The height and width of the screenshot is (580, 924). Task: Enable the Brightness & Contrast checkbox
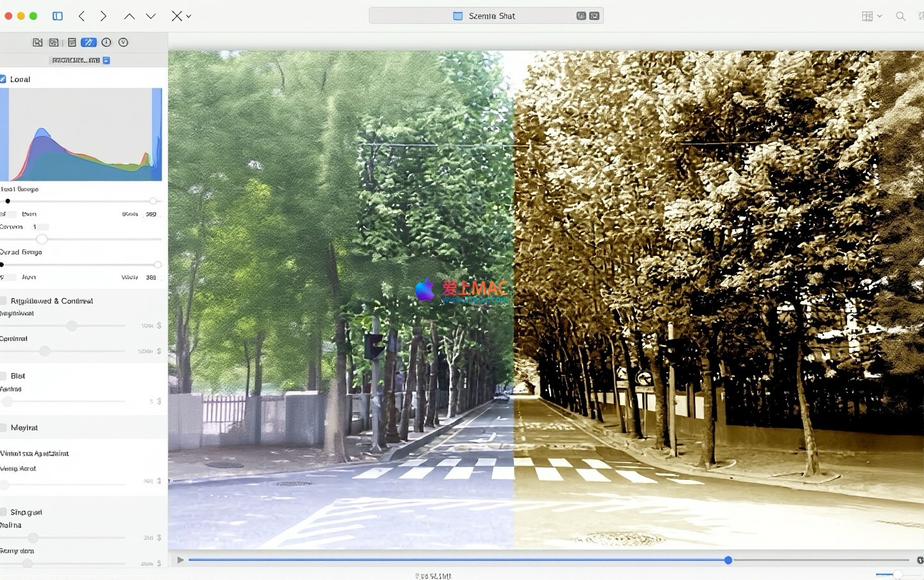(3, 301)
